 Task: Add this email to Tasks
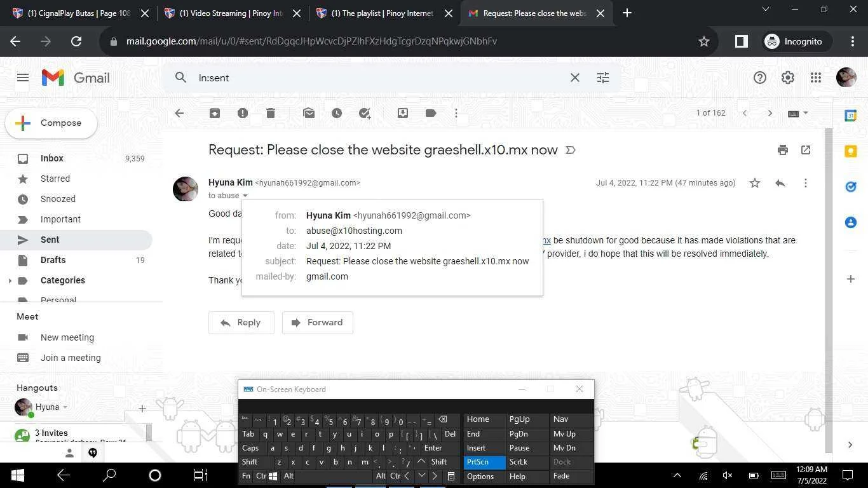pos(365,113)
